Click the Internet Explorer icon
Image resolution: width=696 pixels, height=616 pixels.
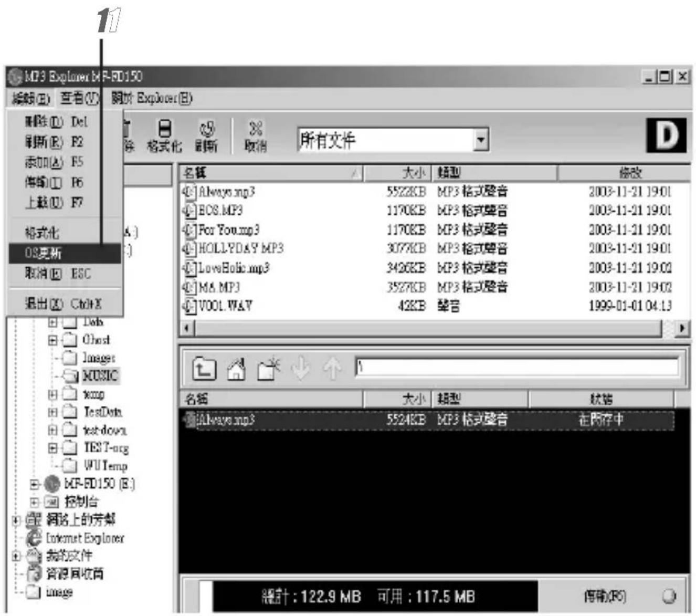[x=34, y=538]
